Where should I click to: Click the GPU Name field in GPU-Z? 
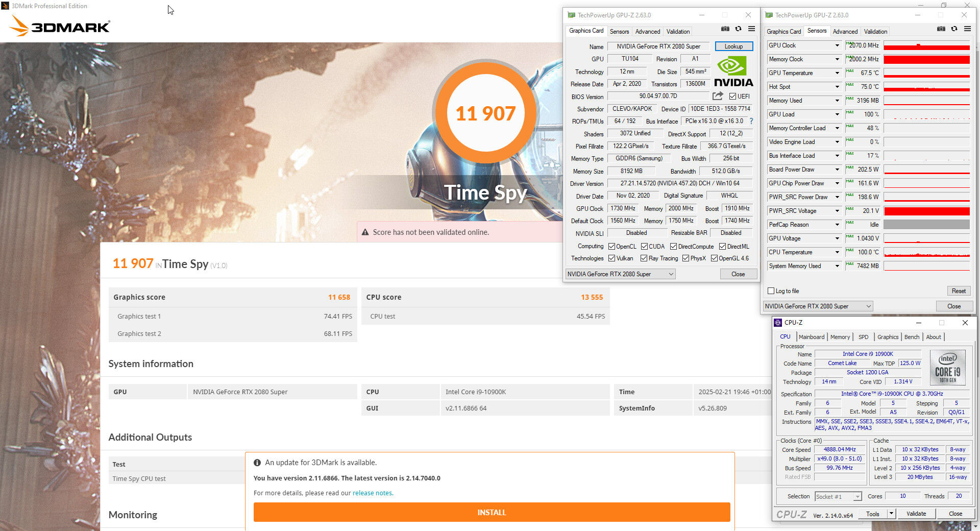658,46
